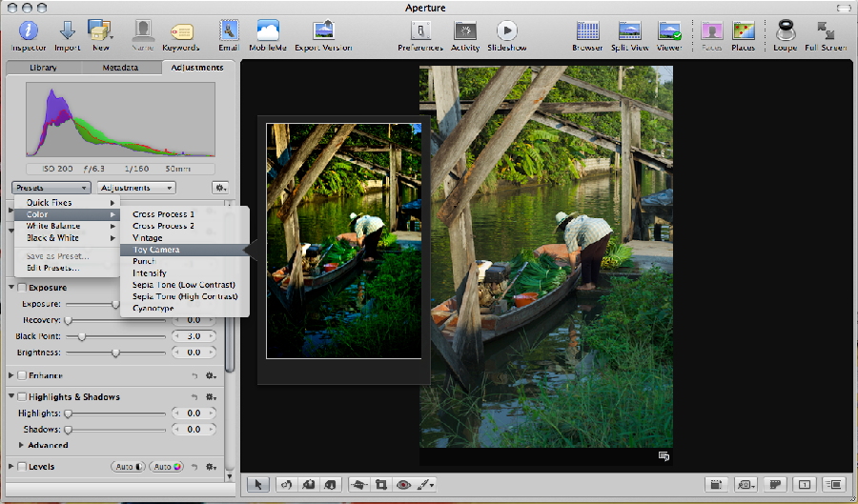Expand the Advanced disclosure triangle

coord(21,445)
